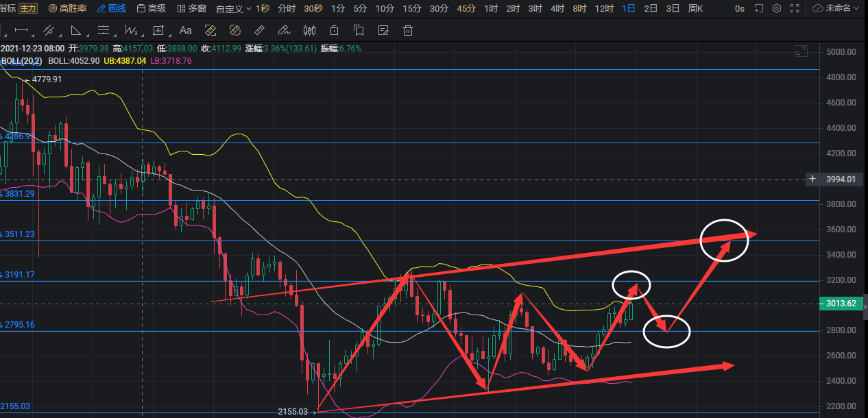This screenshot has height=418, width=868.
Task: Toggle the 主力 indicator badge
Action: [28, 9]
